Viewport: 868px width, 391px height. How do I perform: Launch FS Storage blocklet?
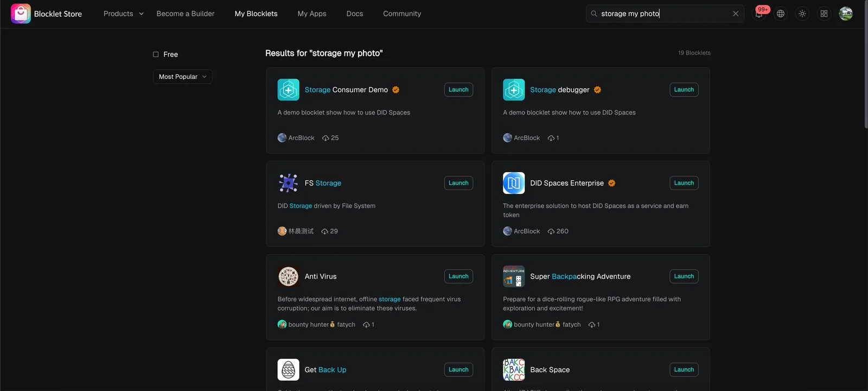click(458, 183)
